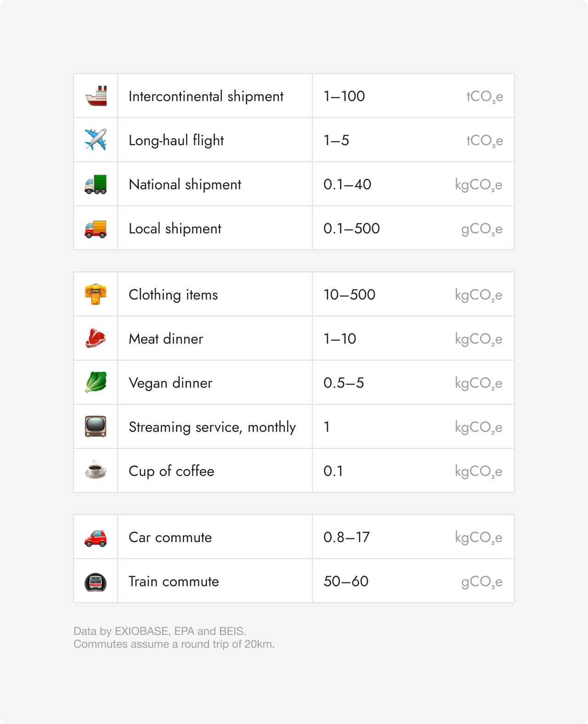Click the "Intercontinental shipment" label

pos(206,96)
